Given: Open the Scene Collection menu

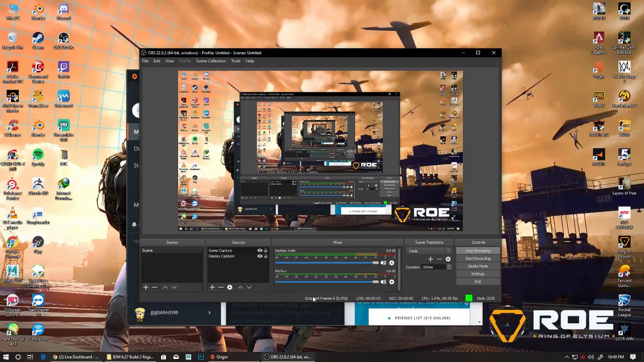Looking at the screenshot, I should tap(211, 61).
